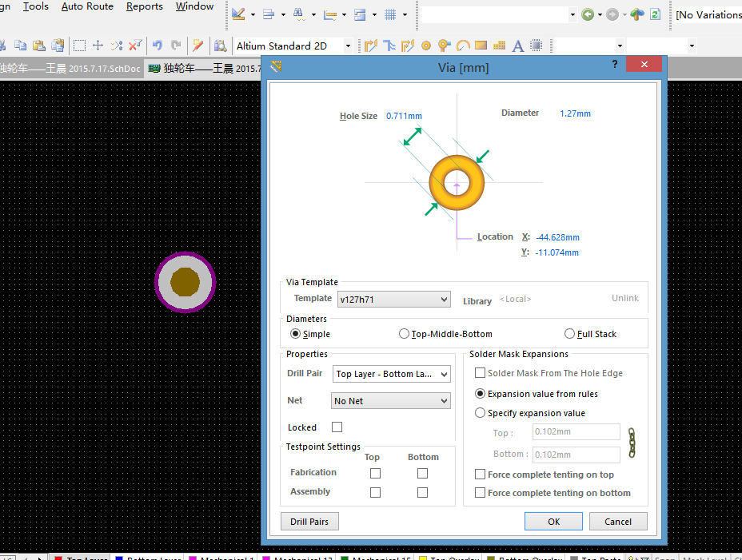Select the place fill rectangle tool
This screenshot has height=560, width=742.
coord(481,46)
